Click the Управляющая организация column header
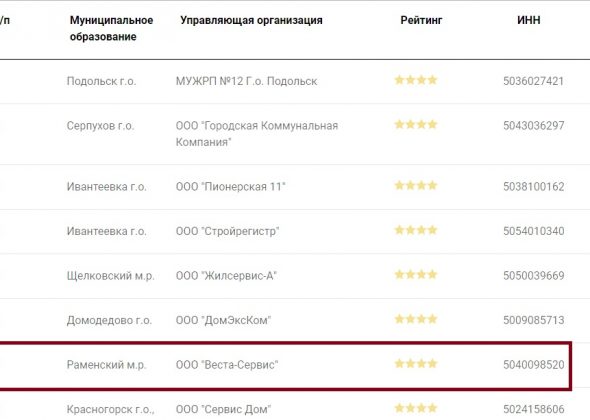590x420 pixels. point(251,20)
